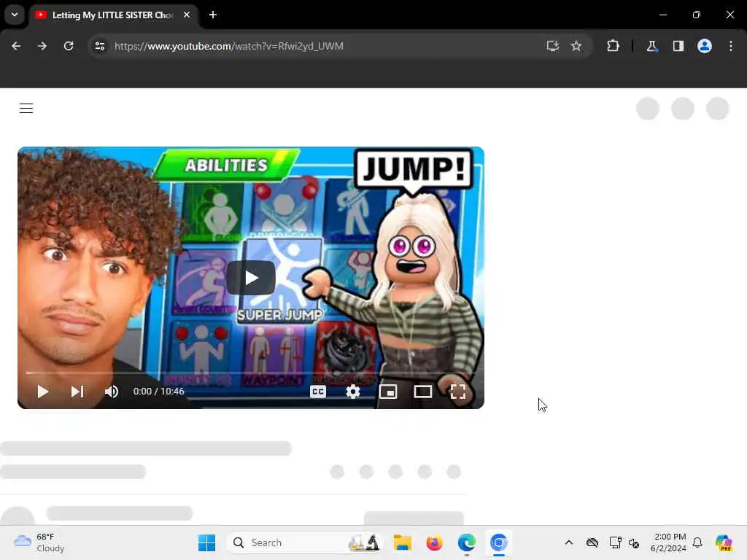Viewport: 747px width, 560px height.
Task: Reload the YouTube page
Action: pyautogui.click(x=69, y=46)
